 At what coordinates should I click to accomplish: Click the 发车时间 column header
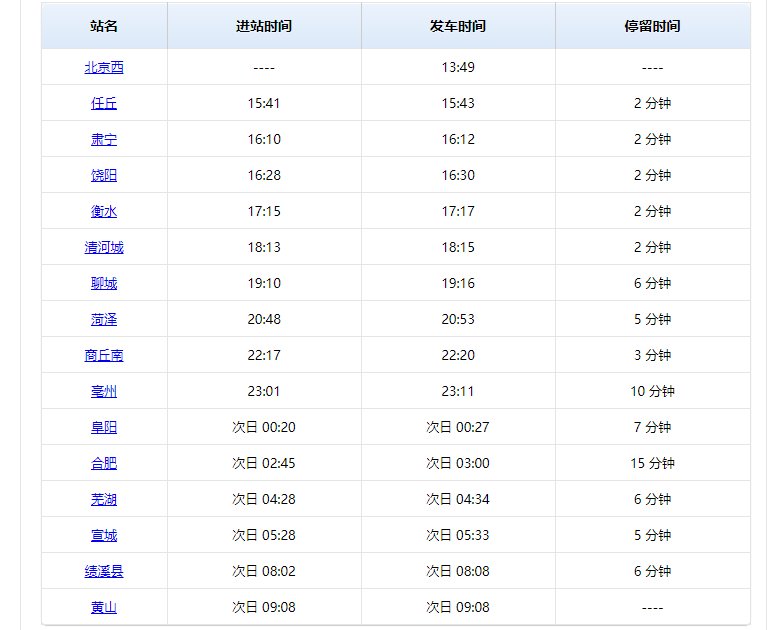(458, 26)
